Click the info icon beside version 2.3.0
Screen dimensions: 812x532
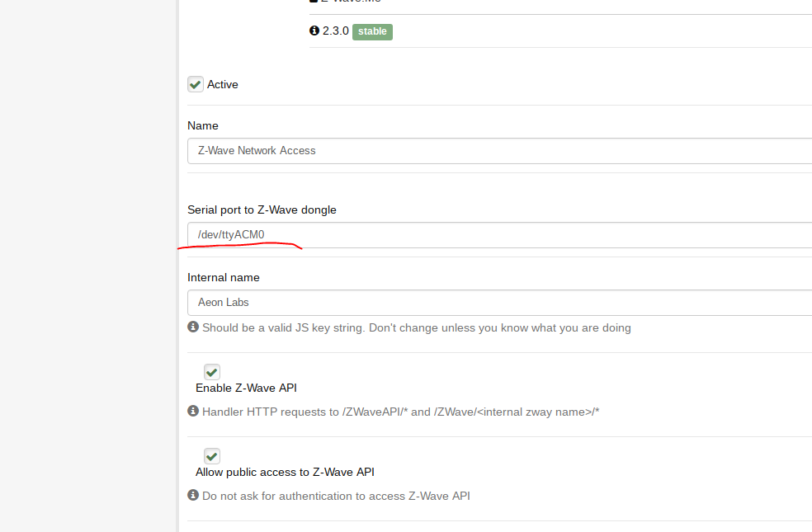(314, 31)
